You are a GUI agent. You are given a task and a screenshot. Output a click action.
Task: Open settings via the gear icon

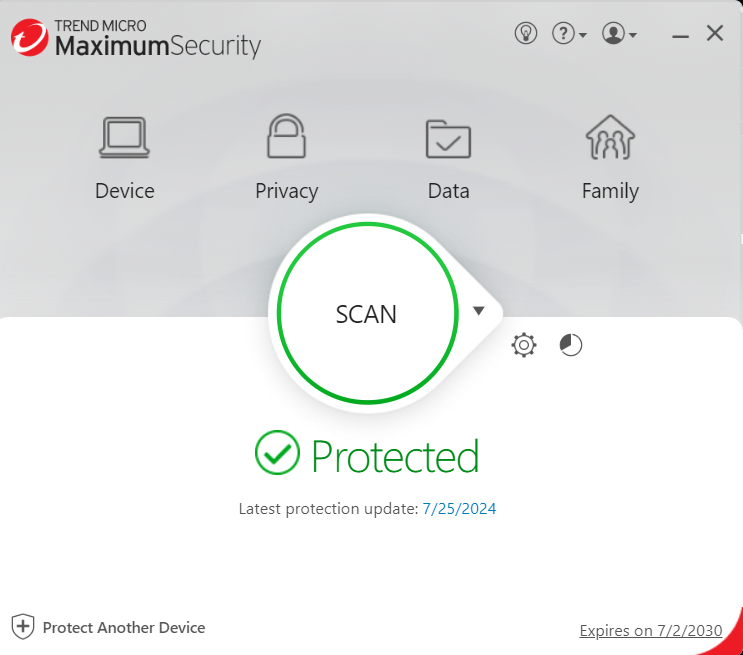click(524, 346)
